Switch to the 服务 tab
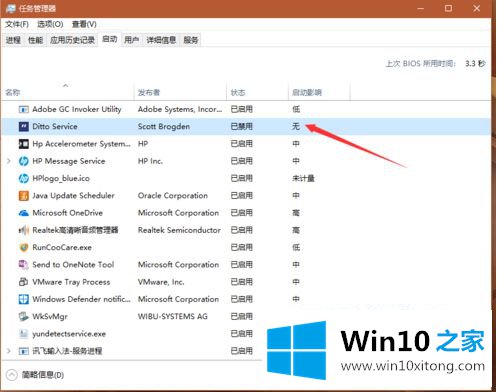Screen dimensions: 497x392 pos(191,40)
